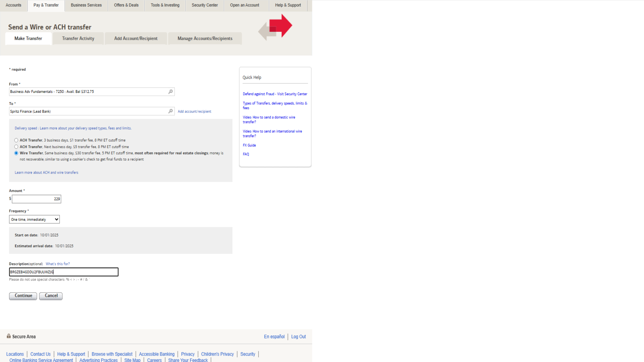Click into the Description text field
The width and height of the screenshot is (644, 362).
[64, 272]
